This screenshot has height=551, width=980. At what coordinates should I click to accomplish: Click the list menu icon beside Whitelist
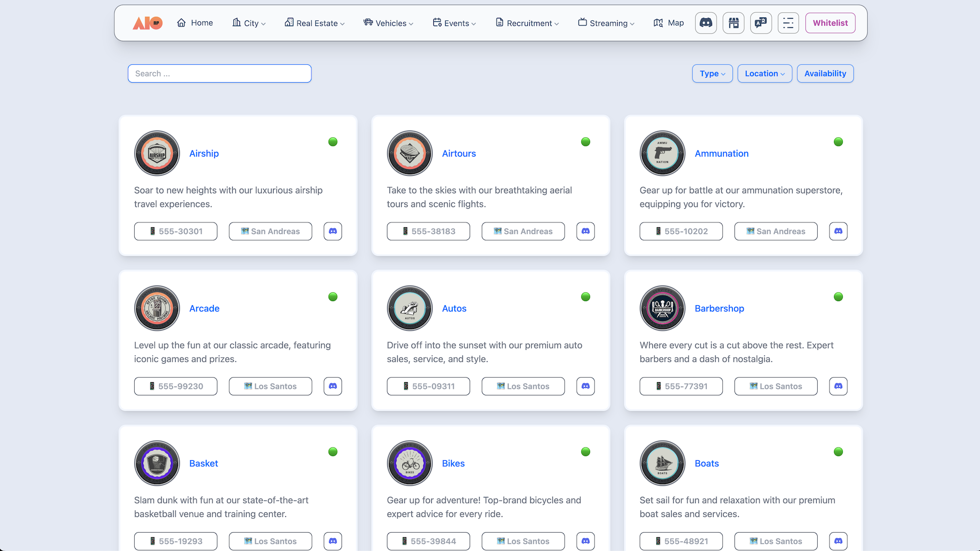coord(788,23)
